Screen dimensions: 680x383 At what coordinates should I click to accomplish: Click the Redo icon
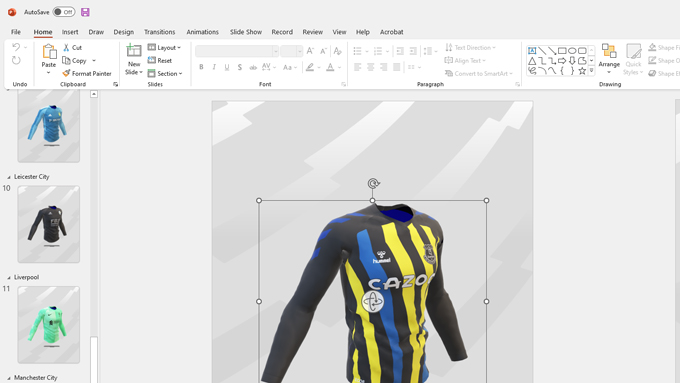coord(16,60)
